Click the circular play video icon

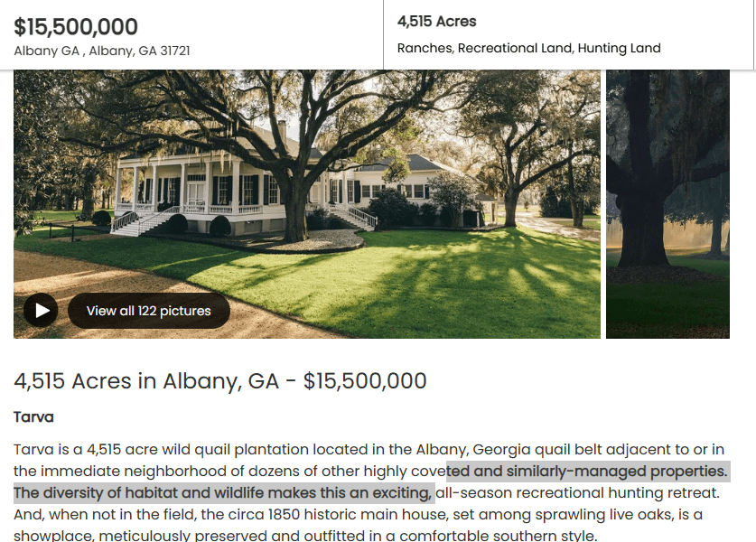tap(41, 311)
